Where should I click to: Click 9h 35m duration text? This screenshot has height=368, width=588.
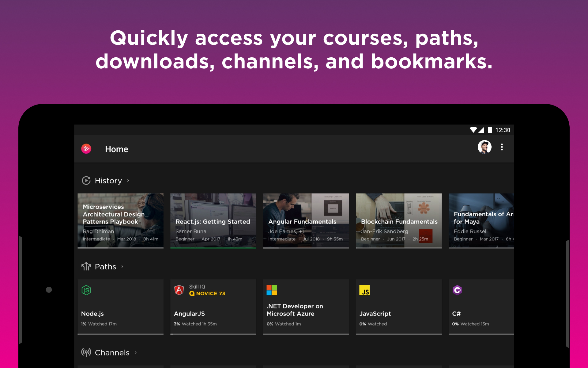(335, 239)
